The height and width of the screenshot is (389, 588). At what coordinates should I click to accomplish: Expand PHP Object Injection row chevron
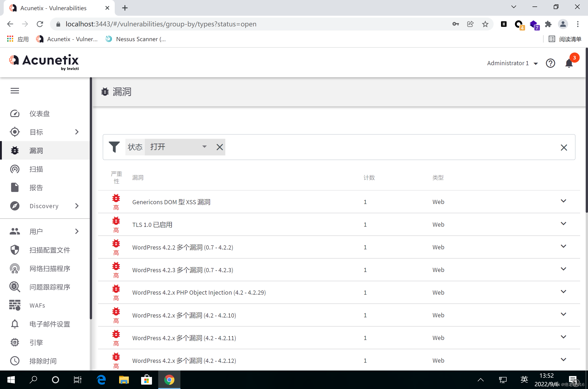pyautogui.click(x=563, y=291)
